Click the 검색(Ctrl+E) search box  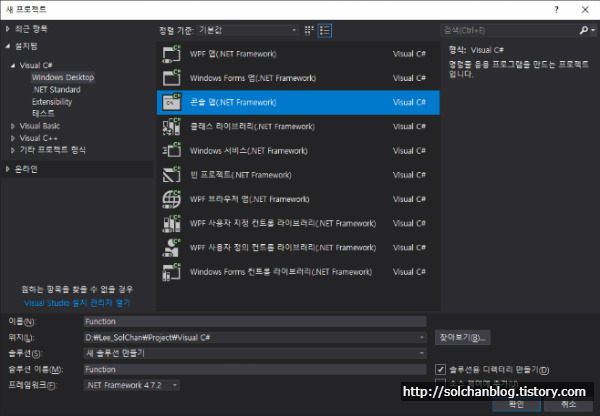tap(510, 30)
